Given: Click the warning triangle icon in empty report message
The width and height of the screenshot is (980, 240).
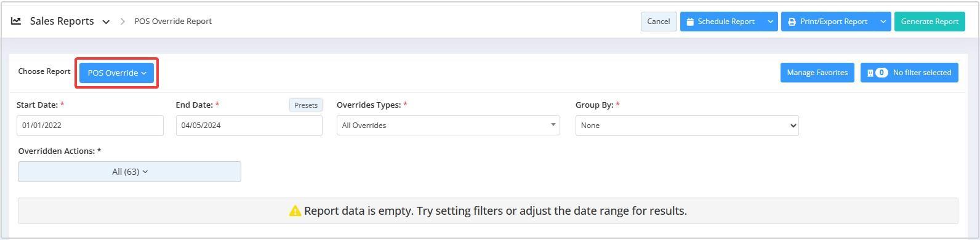Looking at the screenshot, I should point(295,211).
